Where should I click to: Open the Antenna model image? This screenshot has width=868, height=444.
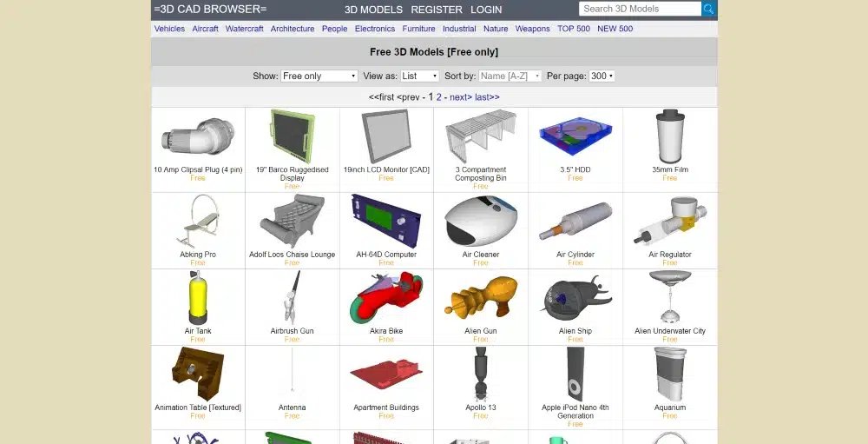pyautogui.click(x=293, y=371)
